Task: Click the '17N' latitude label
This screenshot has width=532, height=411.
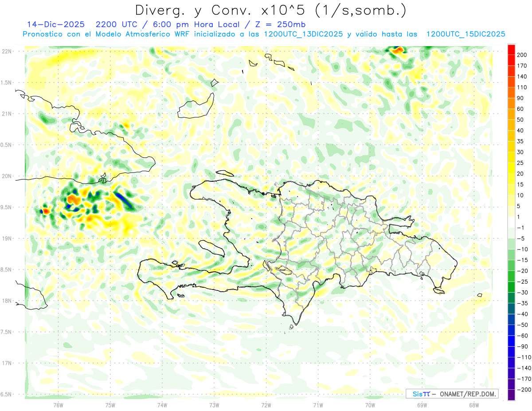Action: pyautogui.click(x=7, y=363)
